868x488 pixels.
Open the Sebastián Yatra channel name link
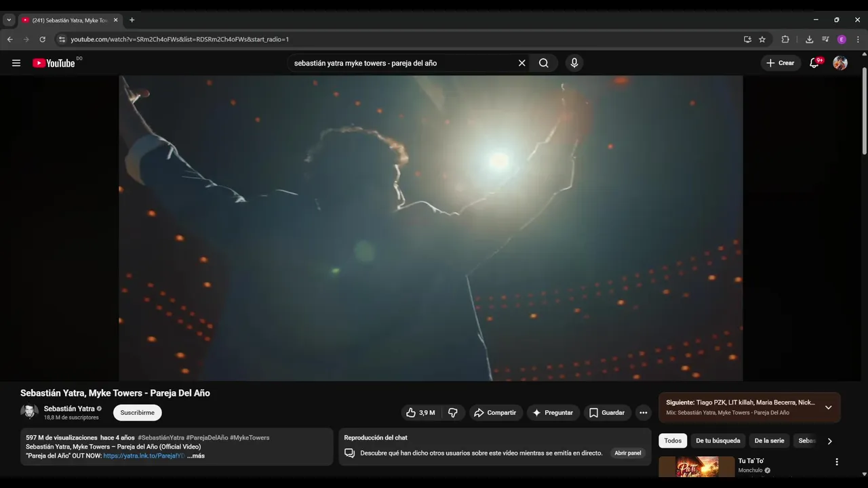pyautogui.click(x=69, y=409)
